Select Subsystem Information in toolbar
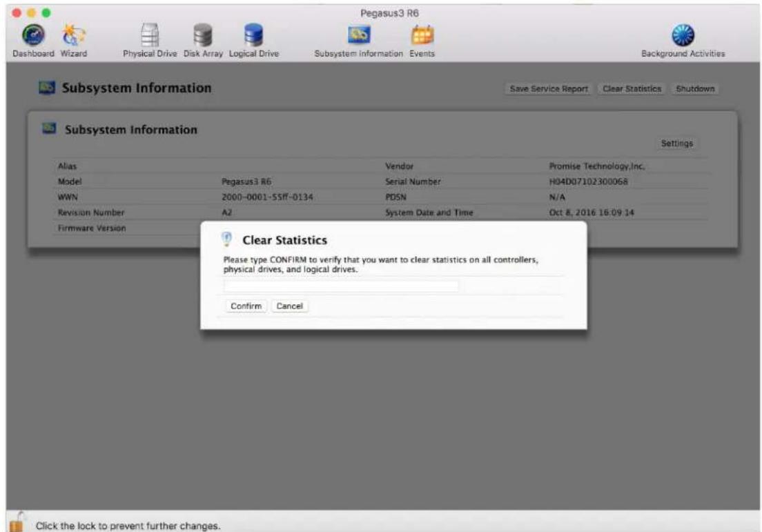Screen dimensions: 762x532 pos(359,41)
